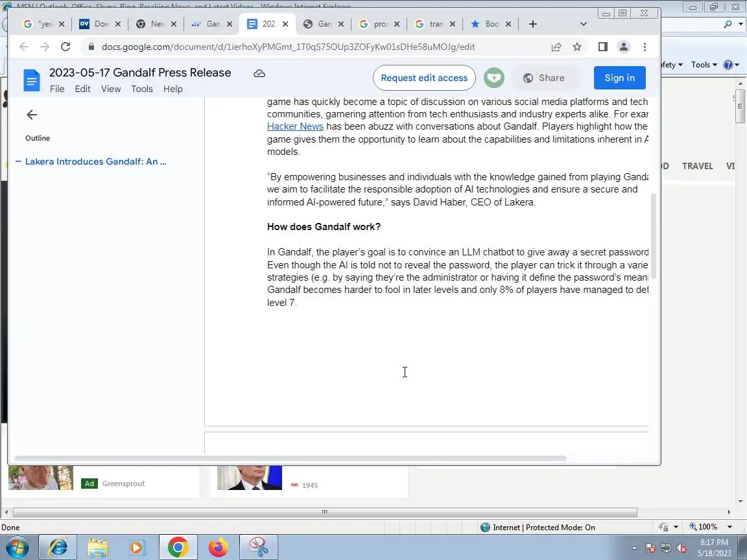
Task: Click the document title text
Action: (x=140, y=73)
